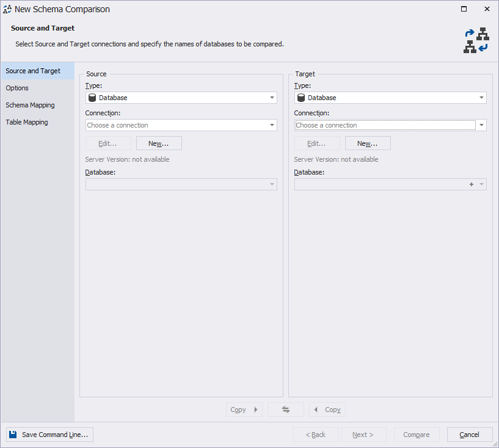Click the floppy disk Save Command Line icon
Viewport: 499px width, 448px height.
13,435
